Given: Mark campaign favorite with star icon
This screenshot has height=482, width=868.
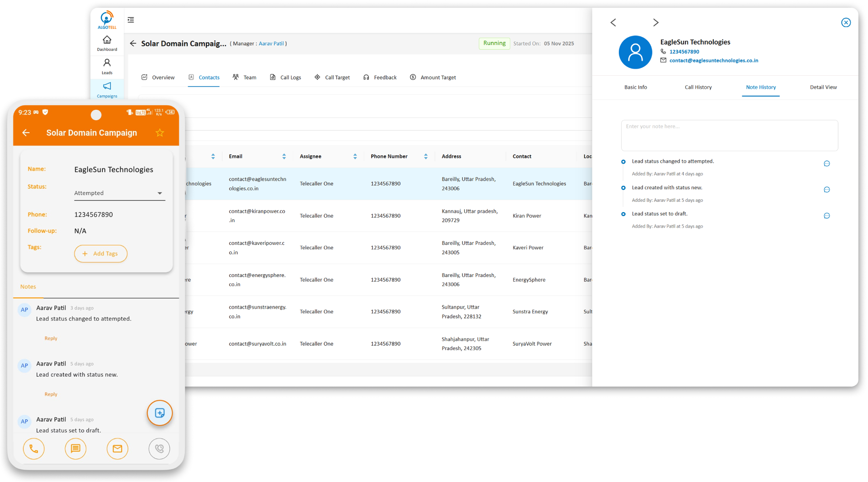Looking at the screenshot, I should coord(160,133).
